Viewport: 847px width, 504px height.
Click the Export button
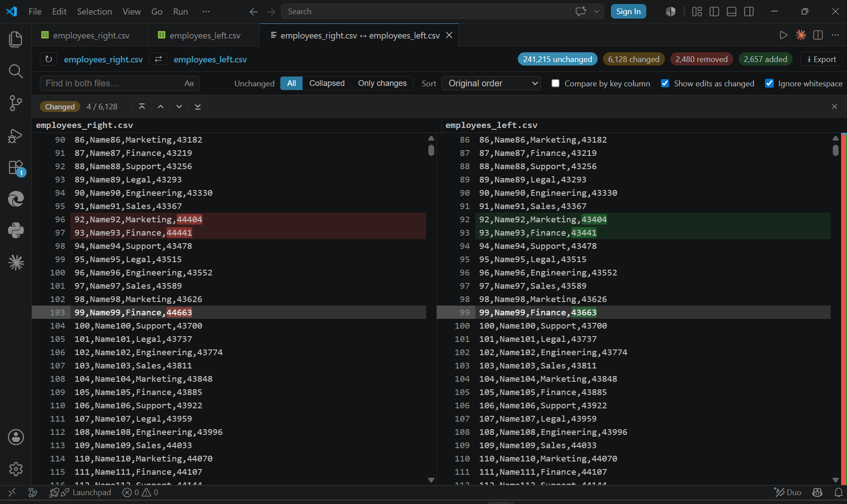click(x=821, y=59)
